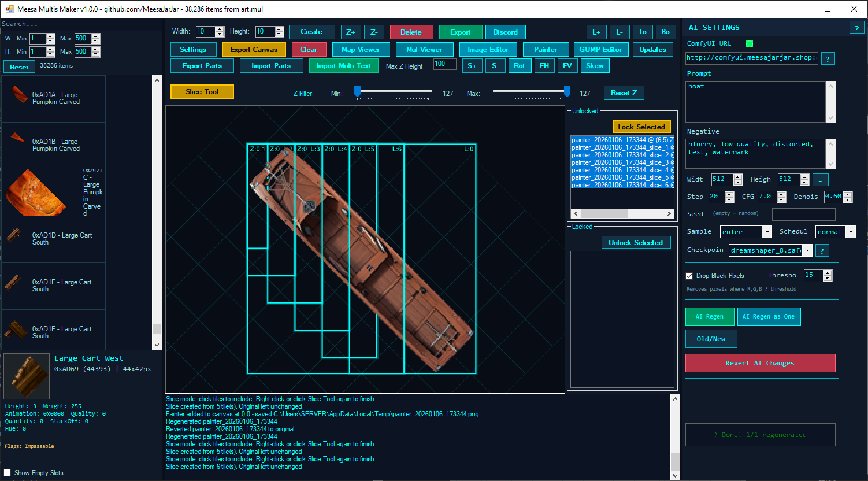
Task: Open the Discord link button
Action: coord(505,32)
